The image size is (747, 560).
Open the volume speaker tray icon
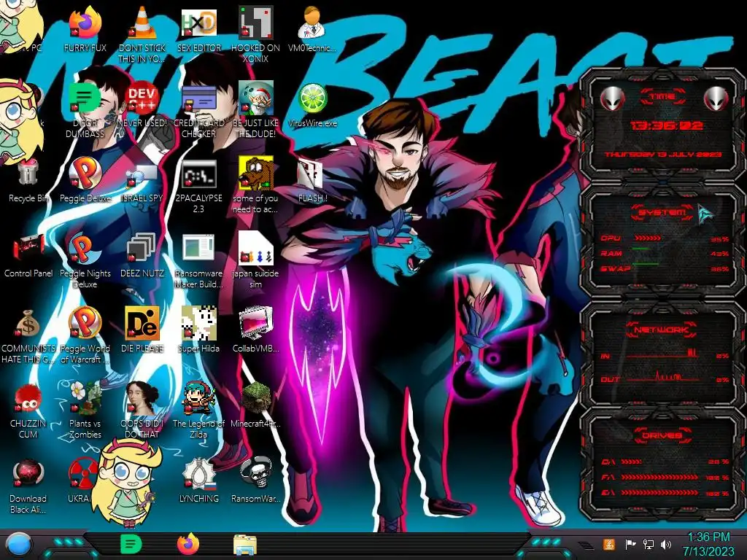(x=665, y=544)
